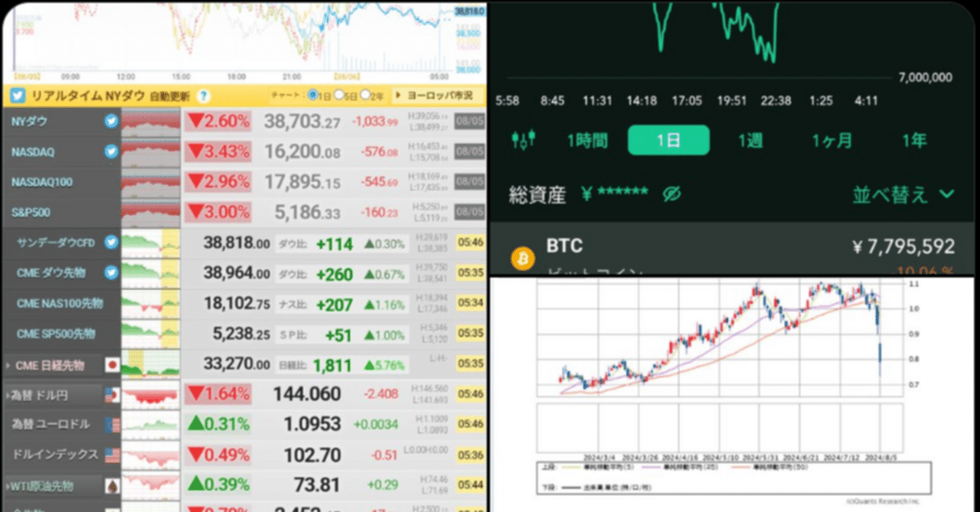Click the orange Bitcoin coin icon
Image resolution: width=980 pixels, height=512 pixels.
(x=523, y=259)
